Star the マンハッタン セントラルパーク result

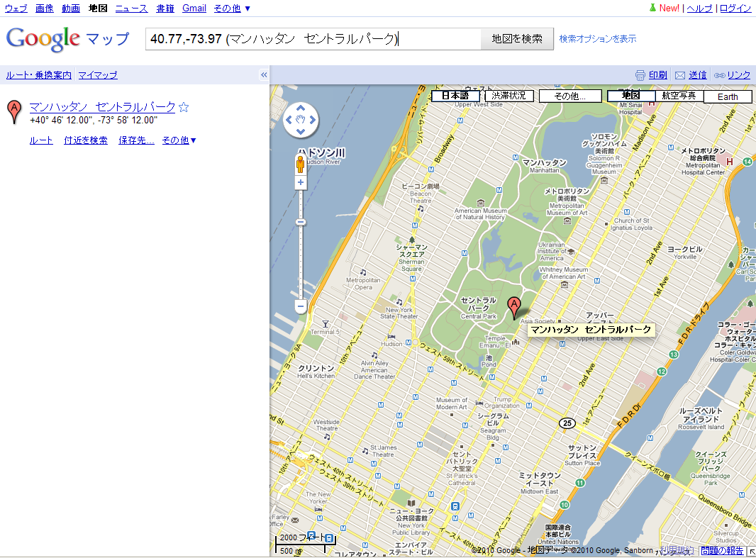coord(184,107)
